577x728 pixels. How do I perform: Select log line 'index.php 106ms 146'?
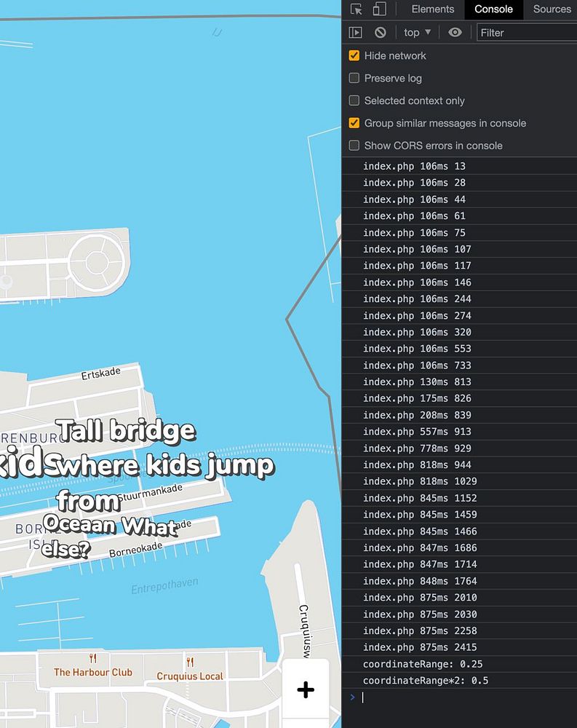[460, 282]
